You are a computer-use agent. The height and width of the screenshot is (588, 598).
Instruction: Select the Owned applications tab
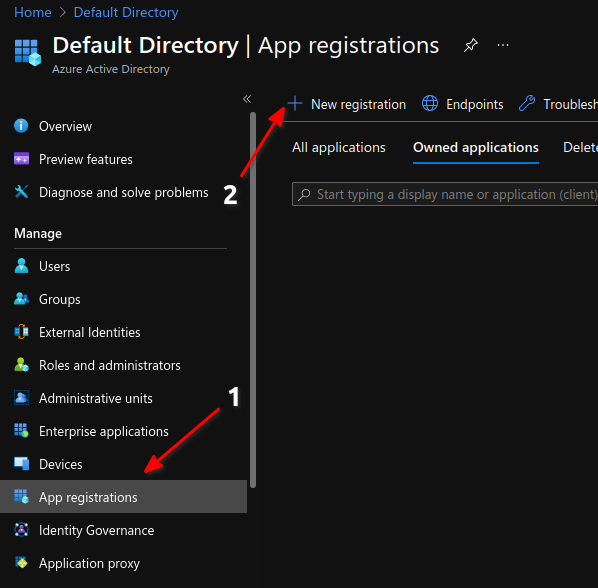tap(476, 148)
